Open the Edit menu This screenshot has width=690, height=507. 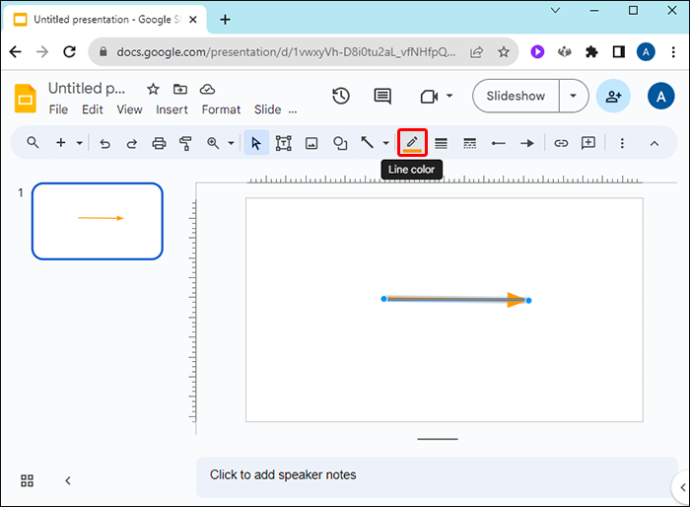(92, 109)
